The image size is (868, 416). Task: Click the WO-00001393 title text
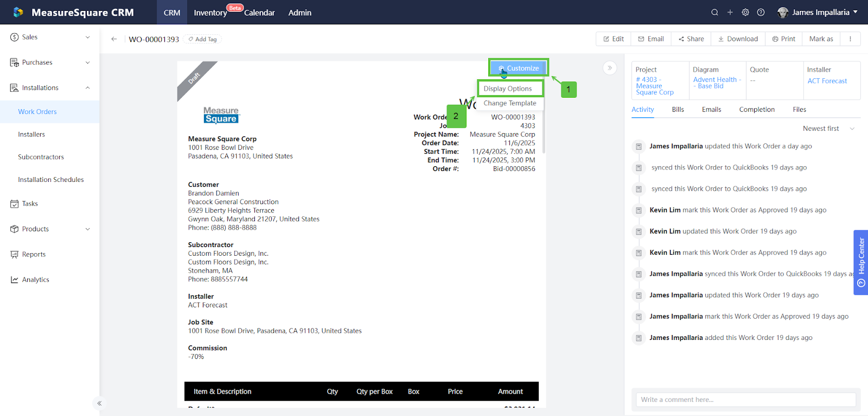(154, 39)
